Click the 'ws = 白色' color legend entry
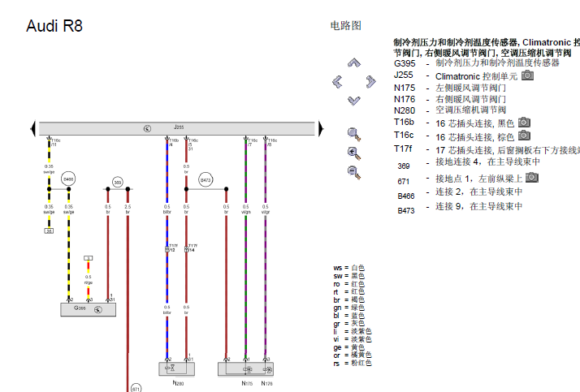This screenshot has height=392, width=580. (348, 268)
